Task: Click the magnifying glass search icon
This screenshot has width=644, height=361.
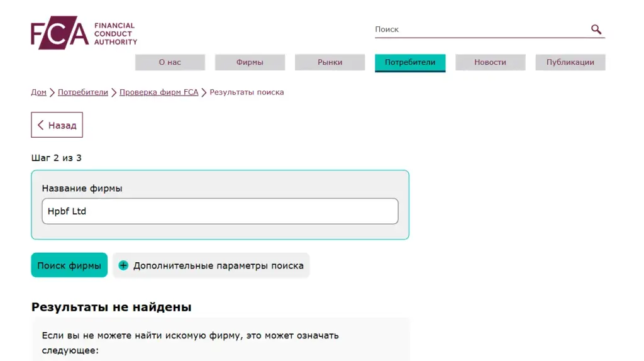Action: pyautogui.click(x=596, y=29)
